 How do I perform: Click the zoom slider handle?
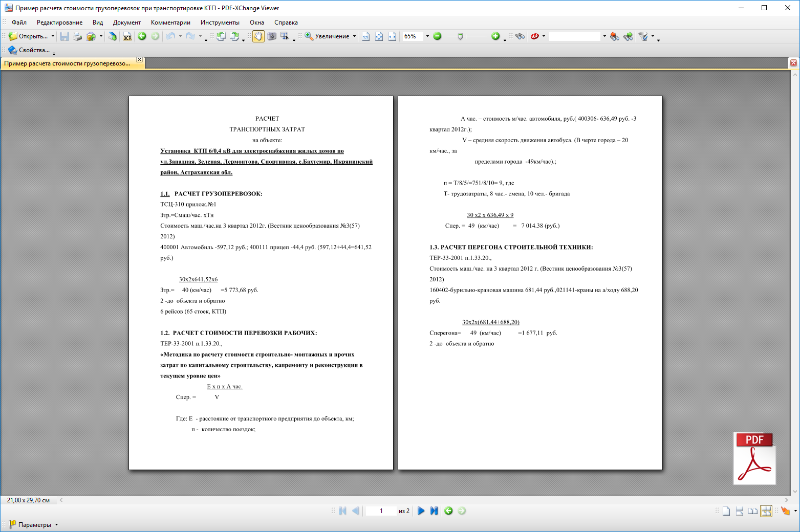[460, 36]
